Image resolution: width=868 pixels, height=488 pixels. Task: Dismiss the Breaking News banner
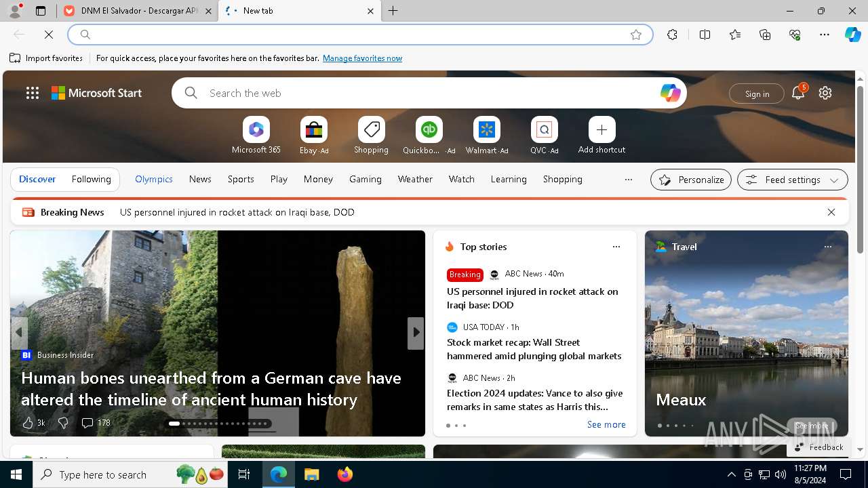coord(831,212)
